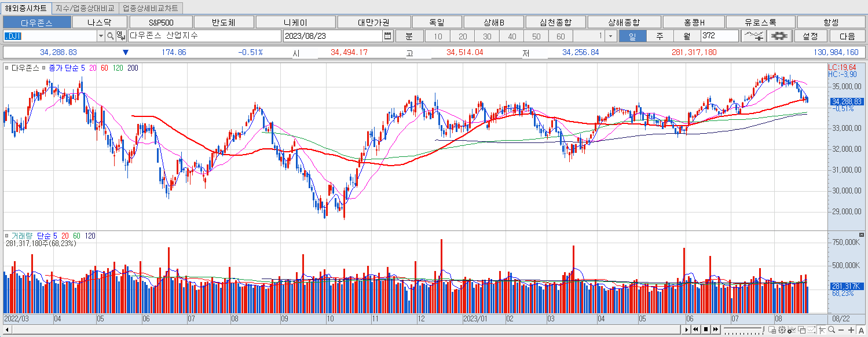Click the add indicator line-chart icon
Viewport: 868px width, 337px height.
point(753,36)
